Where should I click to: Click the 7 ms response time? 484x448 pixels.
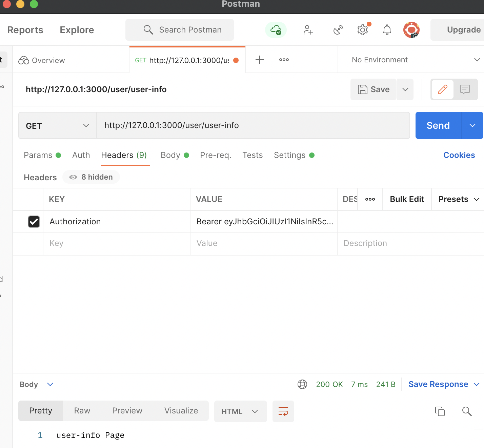click(360, 384)
